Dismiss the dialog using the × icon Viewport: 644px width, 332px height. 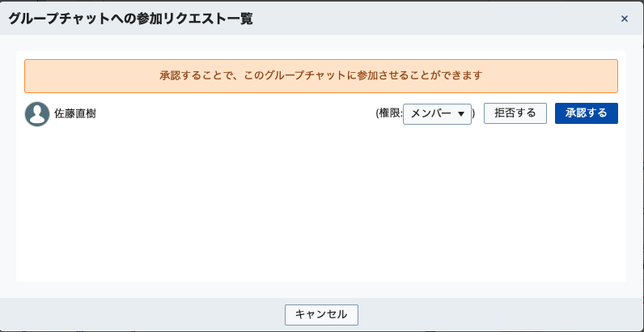pos(624,19)
